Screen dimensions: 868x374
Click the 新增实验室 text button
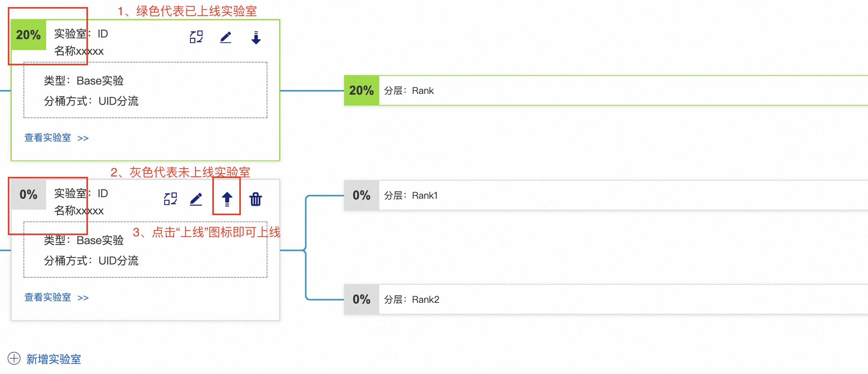coord(54,359)
